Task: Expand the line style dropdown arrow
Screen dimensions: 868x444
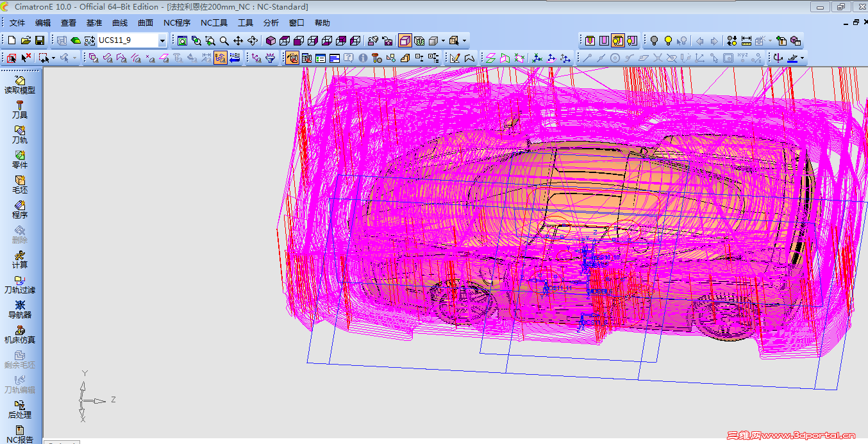Action: point(802,58)
